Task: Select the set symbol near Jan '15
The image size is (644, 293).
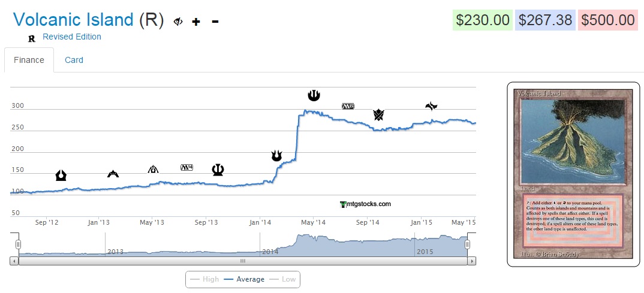Action: pyautogui.click(x=431, y=106)
